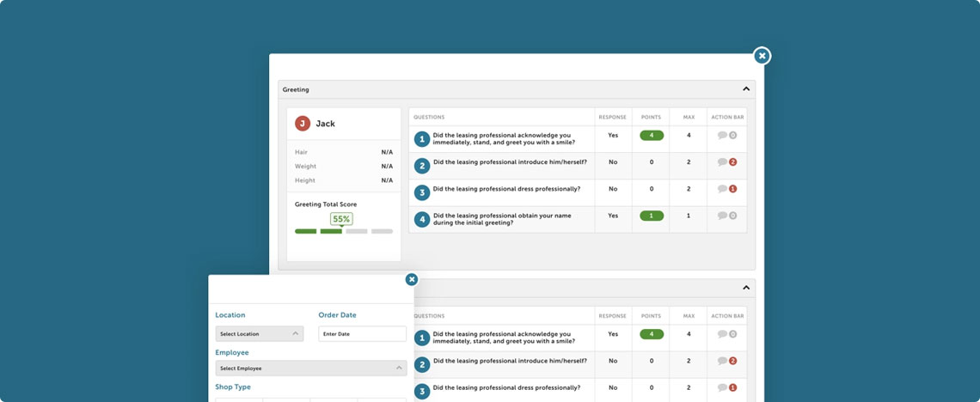This screenshot has height=402, width=980.
Task: Open the Select Employee dropdown
Action: [x=310, y=368]
